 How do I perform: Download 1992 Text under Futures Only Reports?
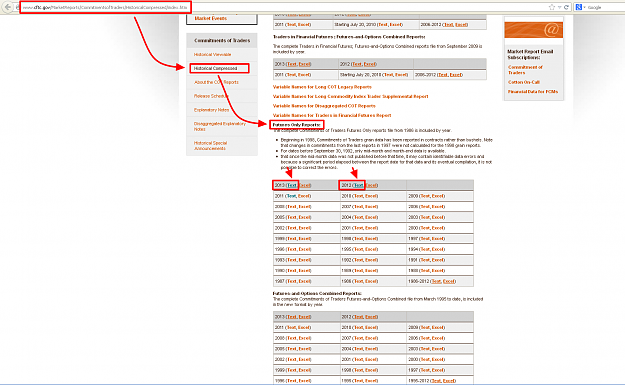click(358, 260)
